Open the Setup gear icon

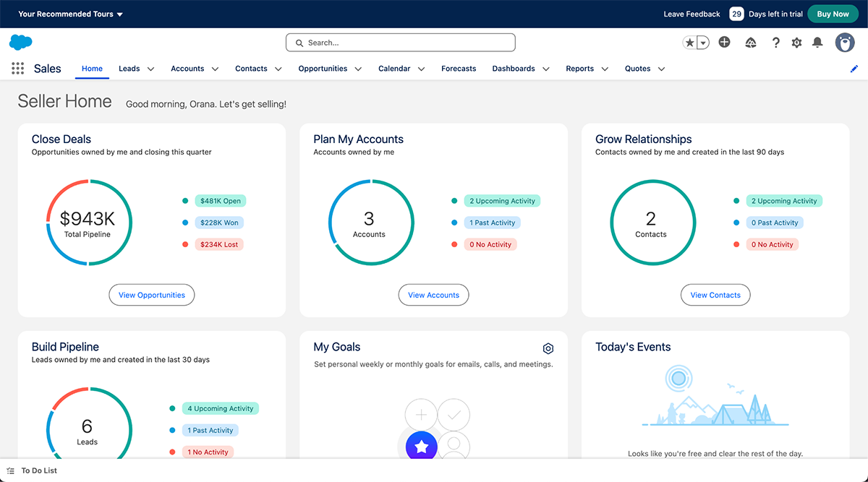pyautogui.click(x=796, y=43)
